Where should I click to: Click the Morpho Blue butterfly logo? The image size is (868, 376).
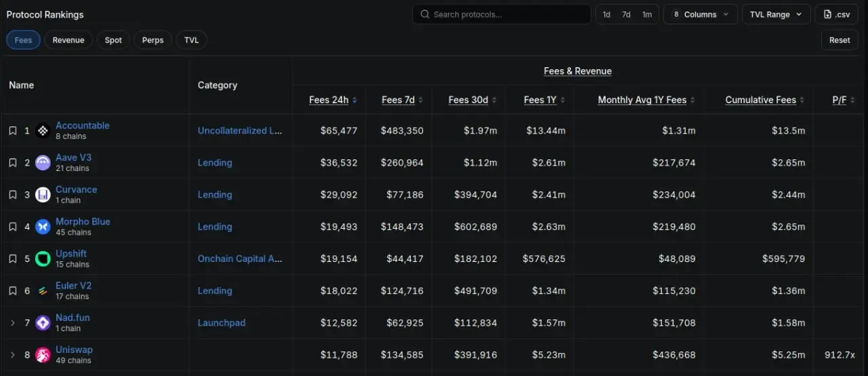pos(43,227)
